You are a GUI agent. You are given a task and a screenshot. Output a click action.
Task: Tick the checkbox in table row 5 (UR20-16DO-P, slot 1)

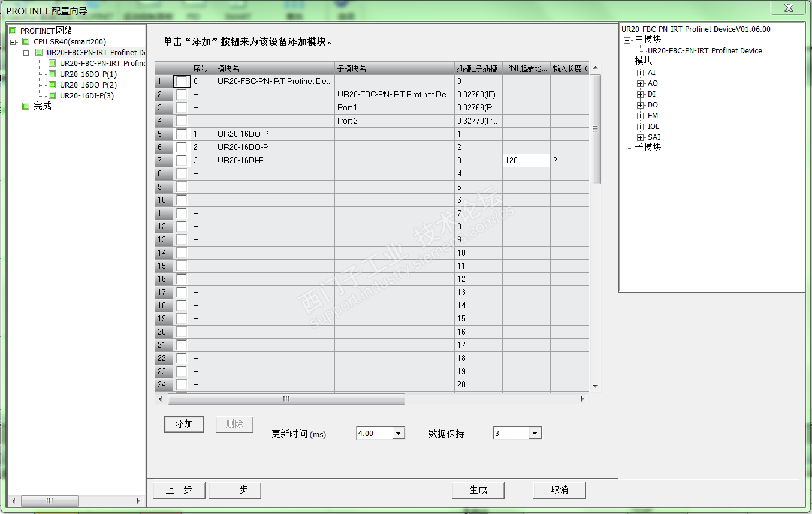(181, 134)
